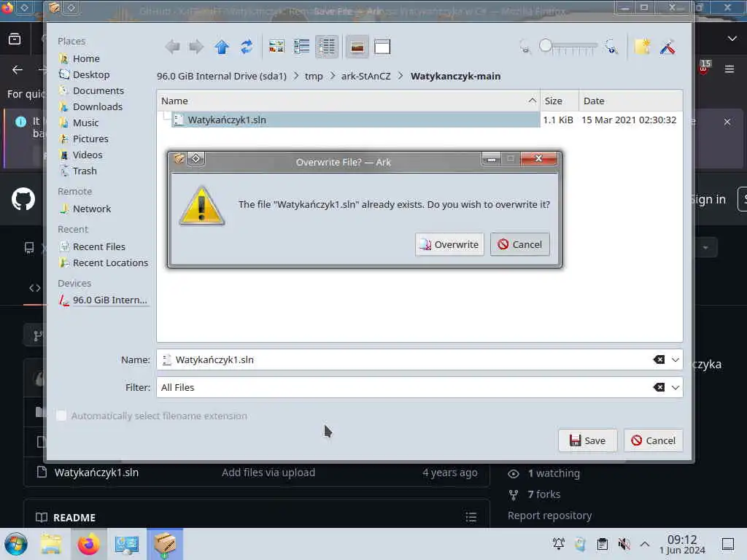The width and height of the screenshot is (747, 560).
Task: Expand the Name field dropdown
Action: tap(675, 360)
